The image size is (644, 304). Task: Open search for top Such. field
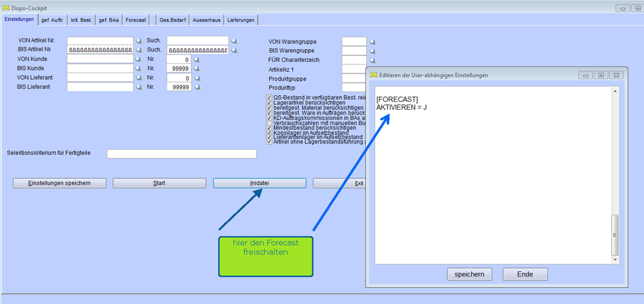(x=233, y=41)
